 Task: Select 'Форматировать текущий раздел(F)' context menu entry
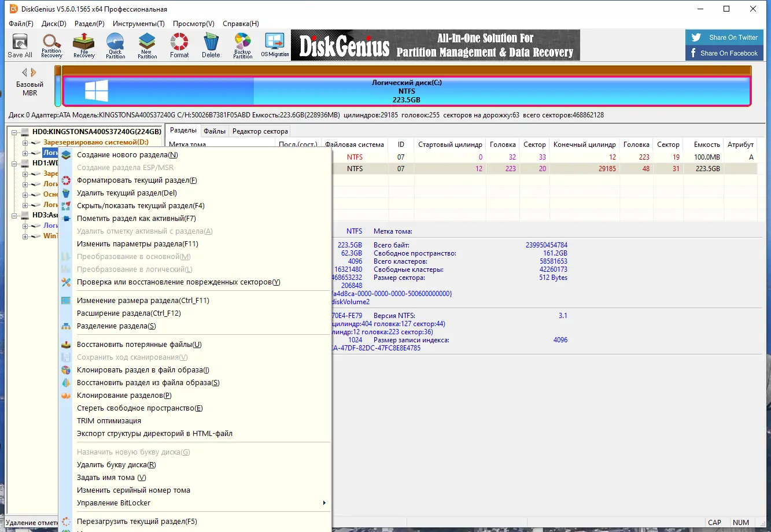tap(195, 180)
